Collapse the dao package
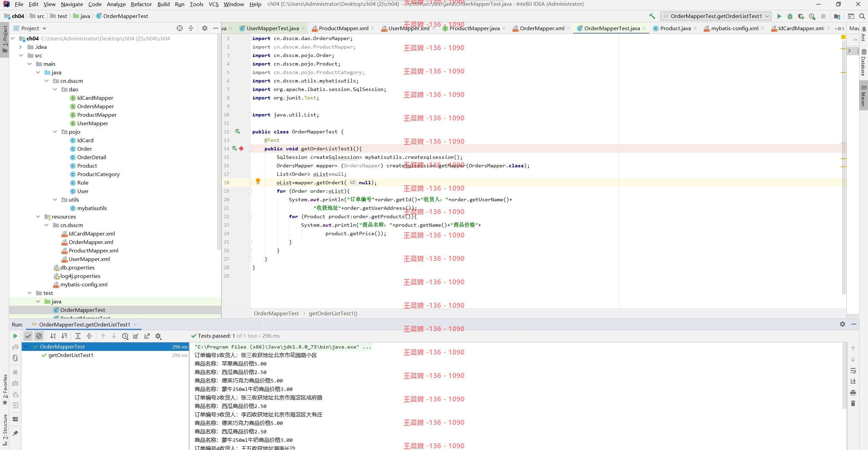Viewport: 868px width, 450px height. coord(55,90)
